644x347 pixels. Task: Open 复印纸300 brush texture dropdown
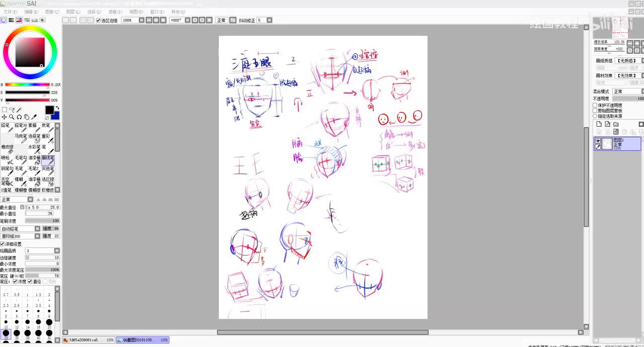(x=37, y=236)
